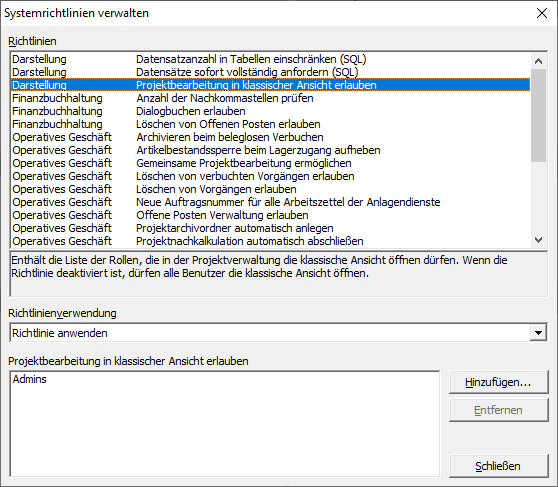Image resolution: width=558 pixels, height=487 pixels.
Task: Select Projektarchivordner automatisch anlegen policy
Action: coord(270,228)
